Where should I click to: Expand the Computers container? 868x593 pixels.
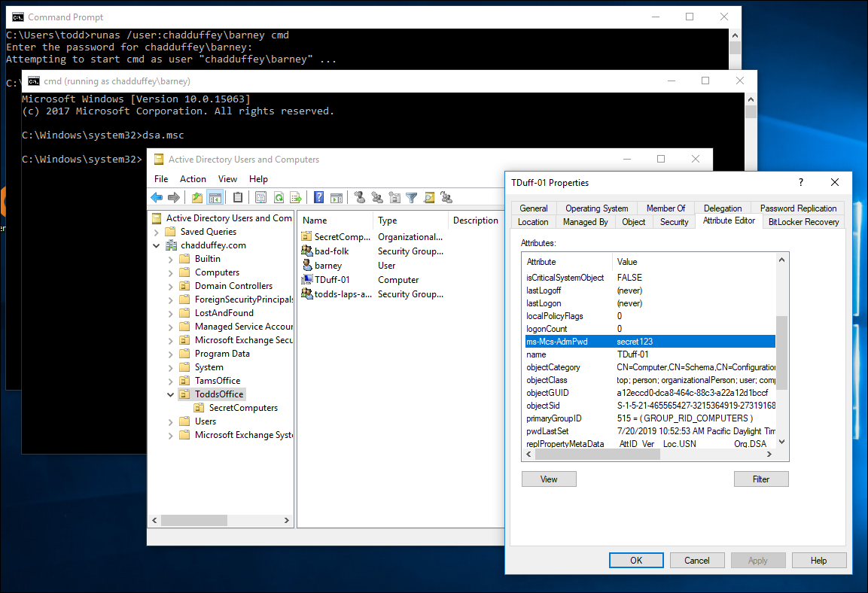(x=170, y=272)
